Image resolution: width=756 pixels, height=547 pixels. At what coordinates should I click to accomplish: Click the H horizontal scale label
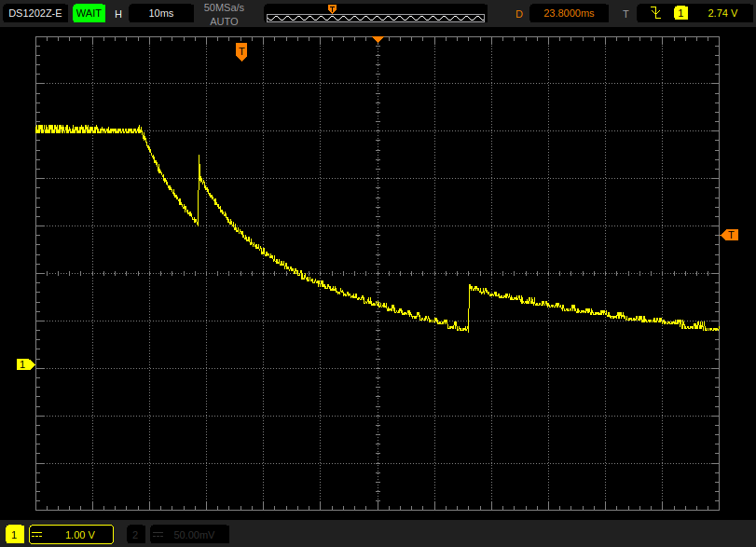(x=118, y=14)
